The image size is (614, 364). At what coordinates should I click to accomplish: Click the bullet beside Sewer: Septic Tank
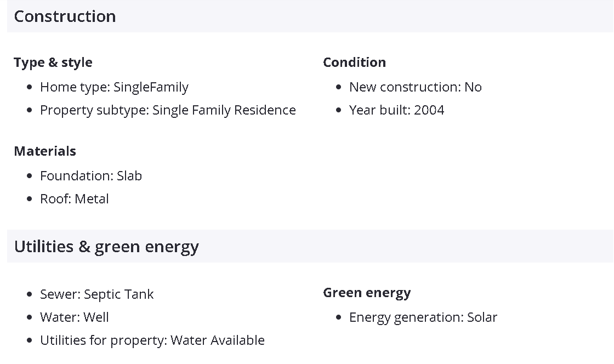30,295
